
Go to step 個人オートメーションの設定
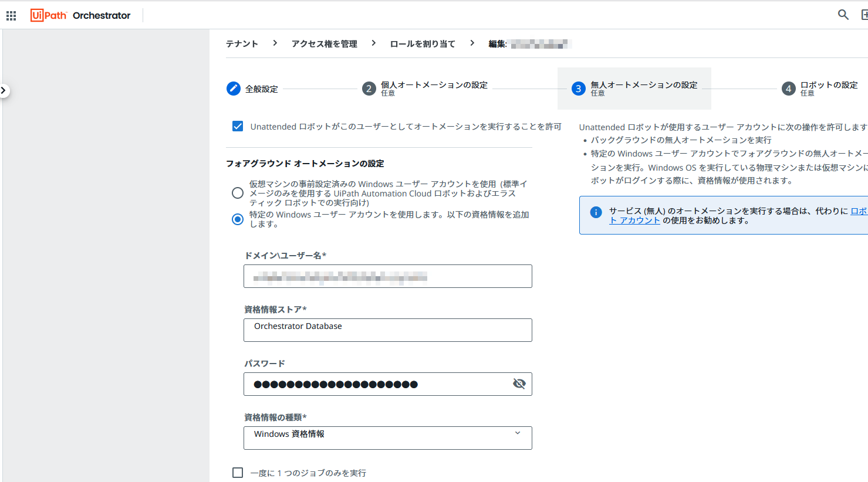[x=425, y=89]
